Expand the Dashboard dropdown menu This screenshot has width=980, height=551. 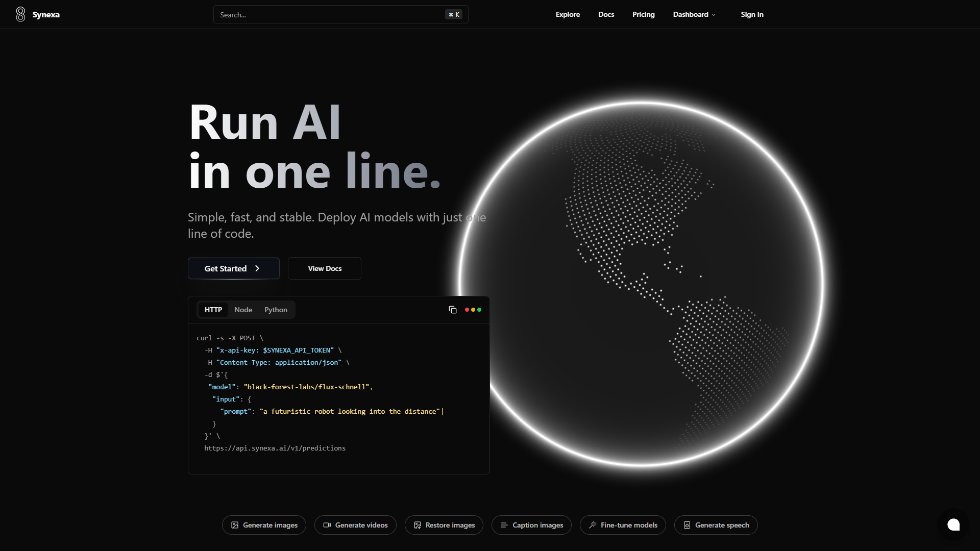tap(694, 14)
